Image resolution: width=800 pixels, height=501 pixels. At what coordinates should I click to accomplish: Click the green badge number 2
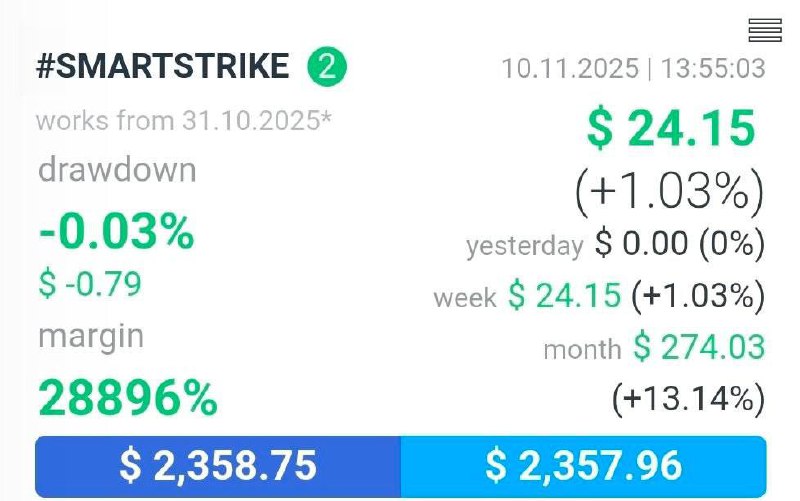tap(327, 68)
